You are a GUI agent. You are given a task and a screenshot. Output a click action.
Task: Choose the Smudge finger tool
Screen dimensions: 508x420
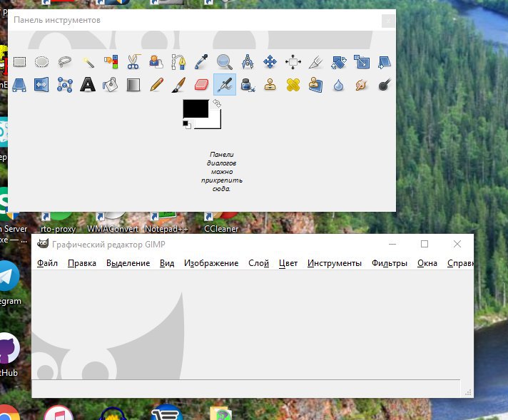[362, 85]
